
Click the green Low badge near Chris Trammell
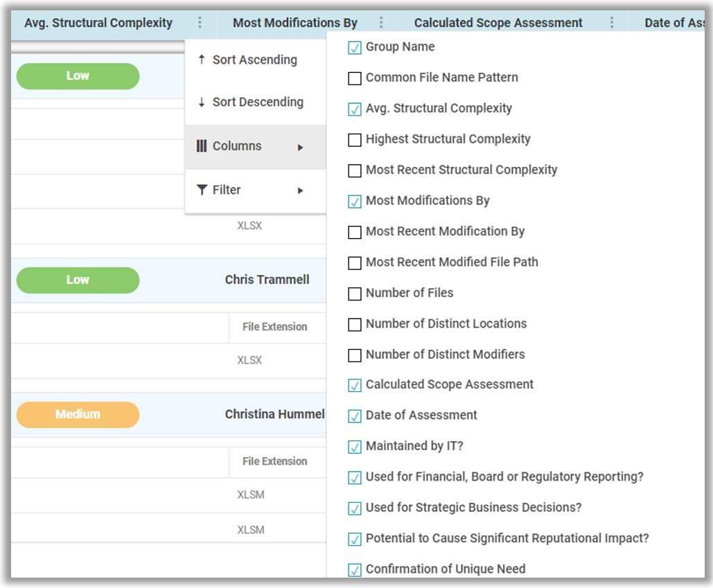tap(78, 280)
